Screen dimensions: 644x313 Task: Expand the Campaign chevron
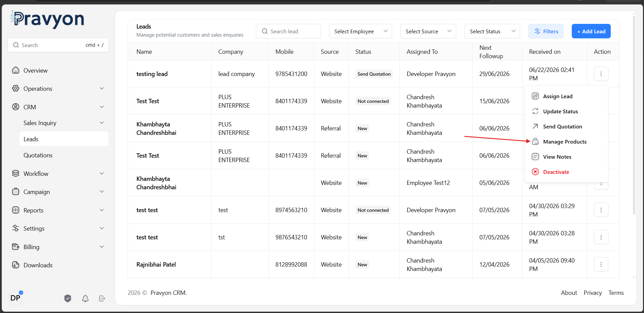[102, 192]
